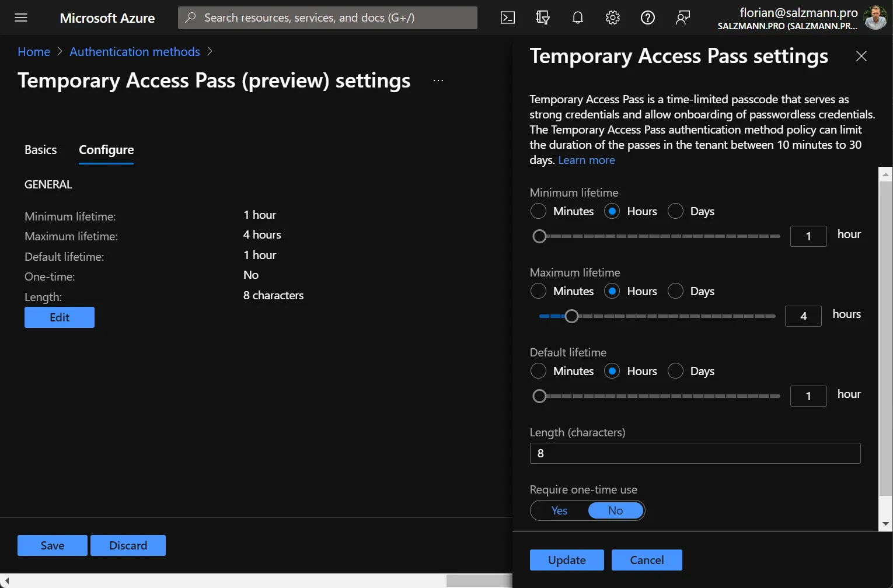
Task: Focus the Maximum lifetime value box
Action: point(803,316)
